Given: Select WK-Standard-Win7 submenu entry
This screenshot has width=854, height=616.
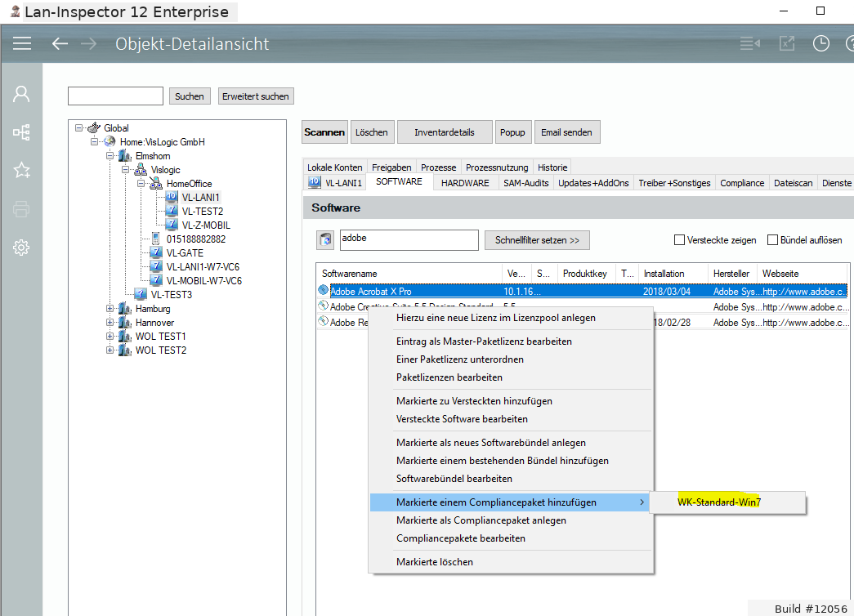Looking at the screenshot, I should pyautogui.click(x=727, y=502).
